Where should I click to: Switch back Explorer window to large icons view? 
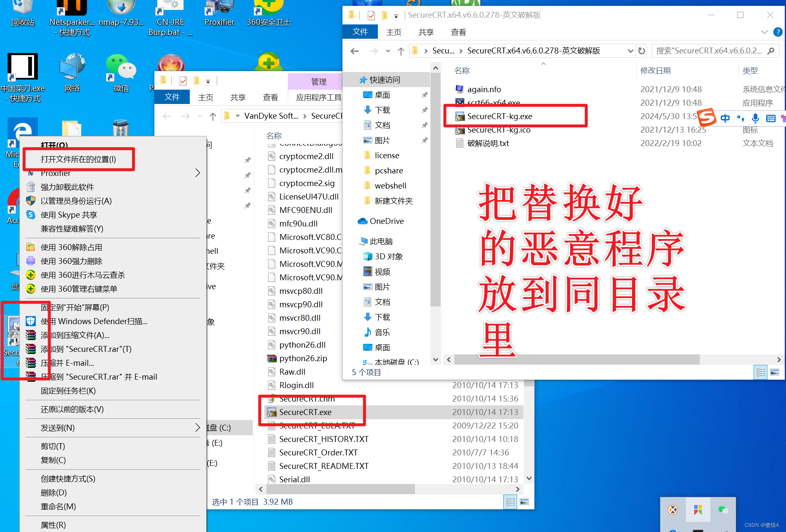click(524, 502)
